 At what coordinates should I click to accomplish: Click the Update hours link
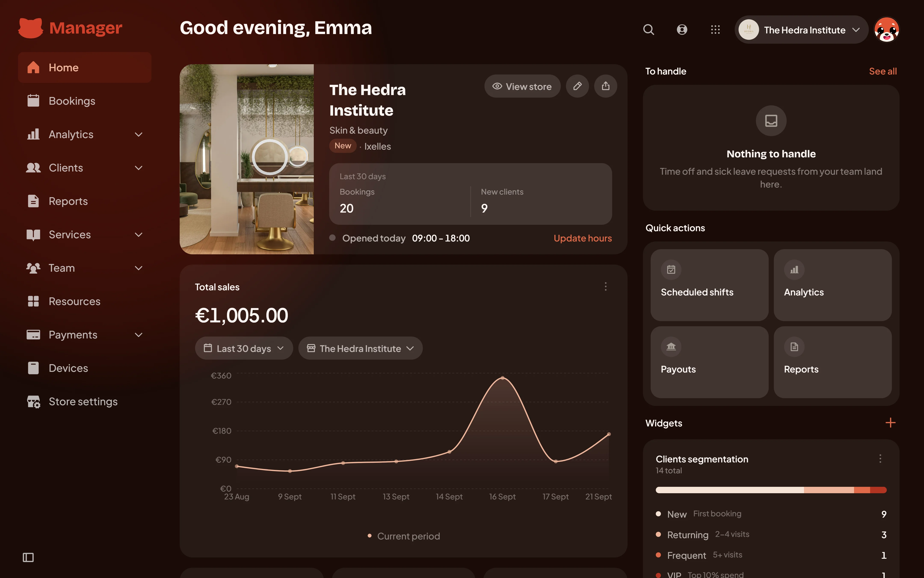[x=582, y=238]
